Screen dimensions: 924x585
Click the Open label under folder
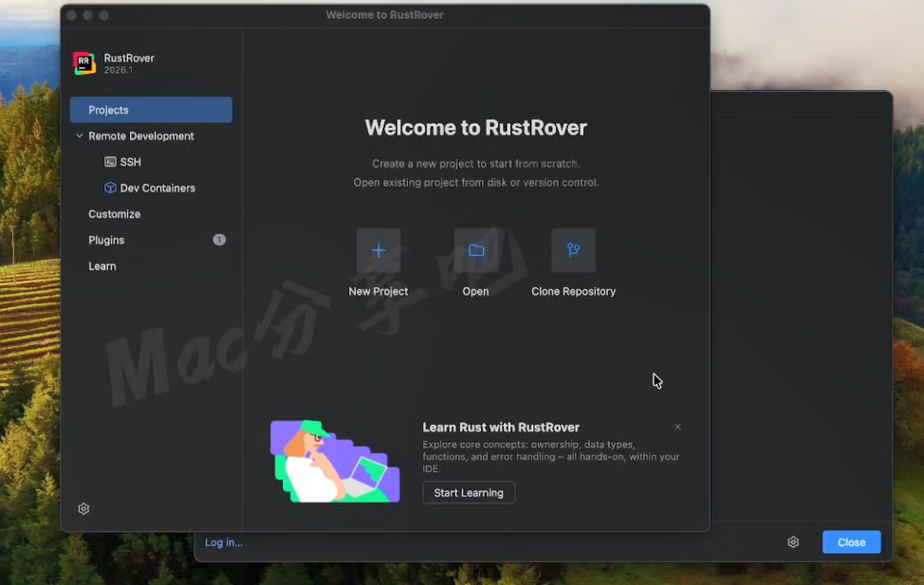coord(475,292)
